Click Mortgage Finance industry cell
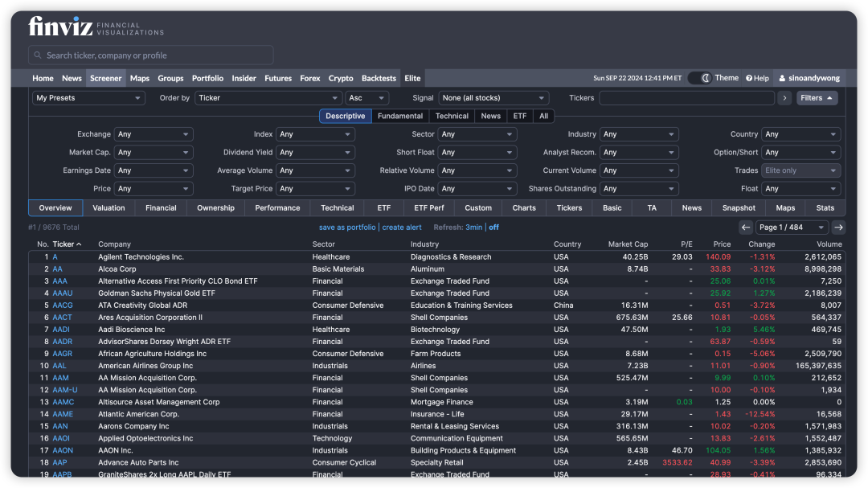Image resolution: width=868 pixels, height=488 pixels. pyautogui.click(x=442, y=403)
